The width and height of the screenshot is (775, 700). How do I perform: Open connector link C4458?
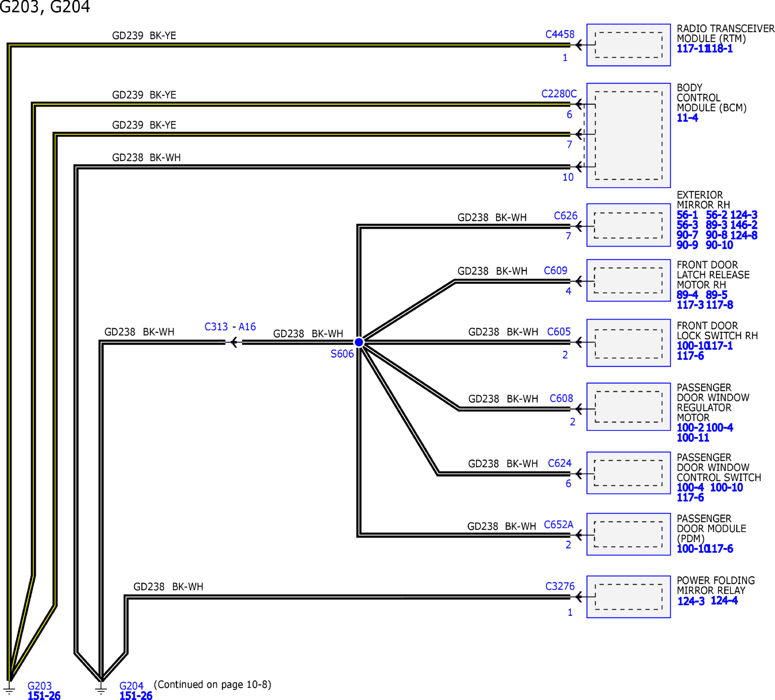point(560,34)
